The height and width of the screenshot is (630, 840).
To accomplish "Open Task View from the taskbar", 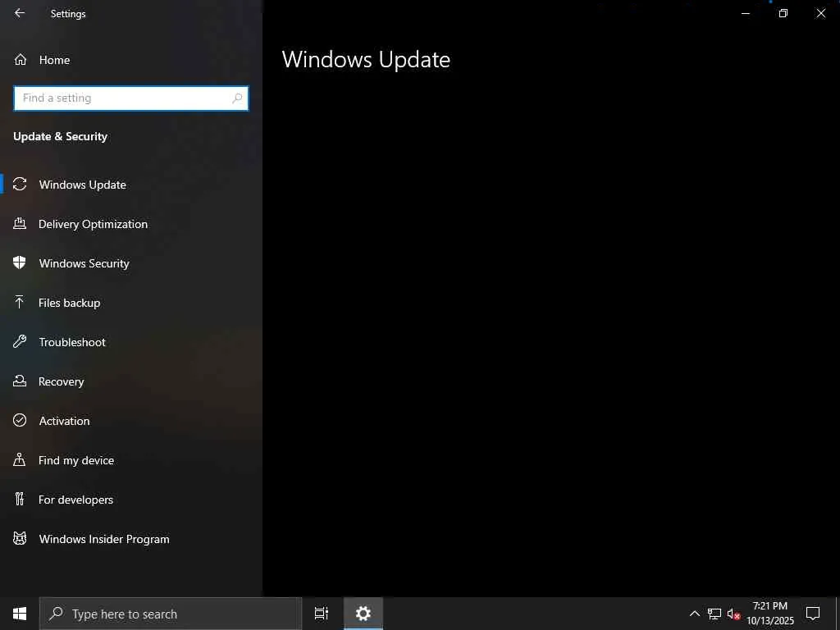I will (x=322, y=614).
